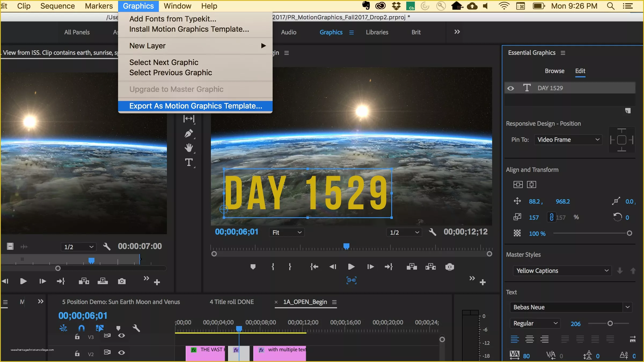Viewport: 644px width, 362px height.
Task: Click the Responsive Design pin icon
Action: [x=622, y=140]
